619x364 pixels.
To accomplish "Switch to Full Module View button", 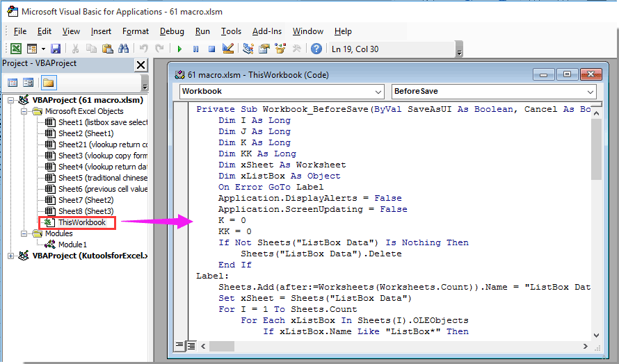I will point(191,345).
